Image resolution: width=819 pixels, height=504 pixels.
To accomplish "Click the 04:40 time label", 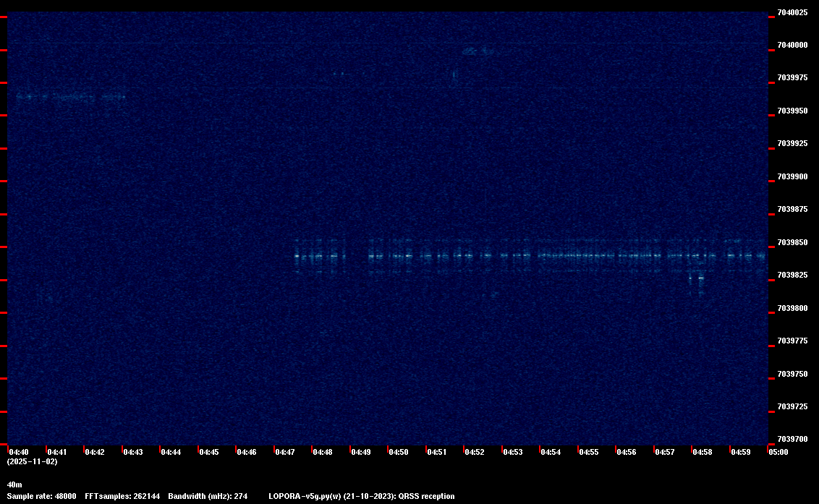I will (19, 452).
